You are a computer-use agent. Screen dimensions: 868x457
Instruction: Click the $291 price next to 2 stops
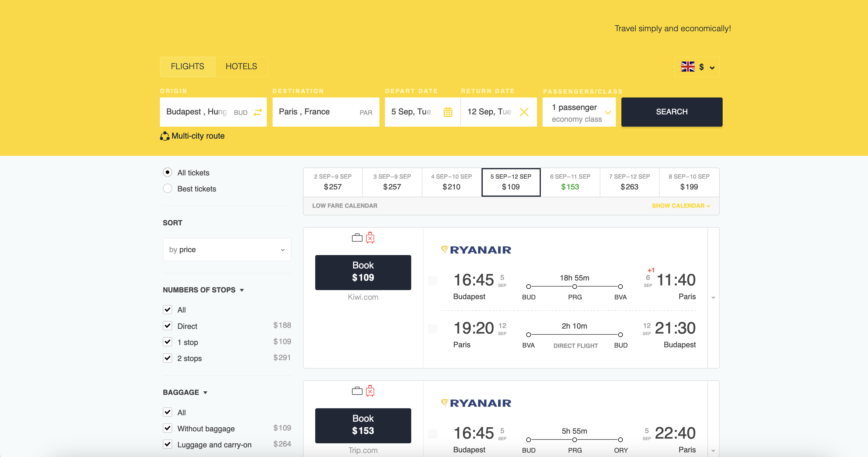[282, 357]
